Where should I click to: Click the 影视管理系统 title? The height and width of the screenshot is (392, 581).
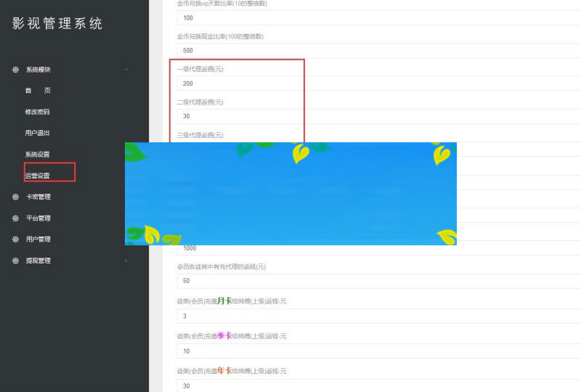[57, 23]
